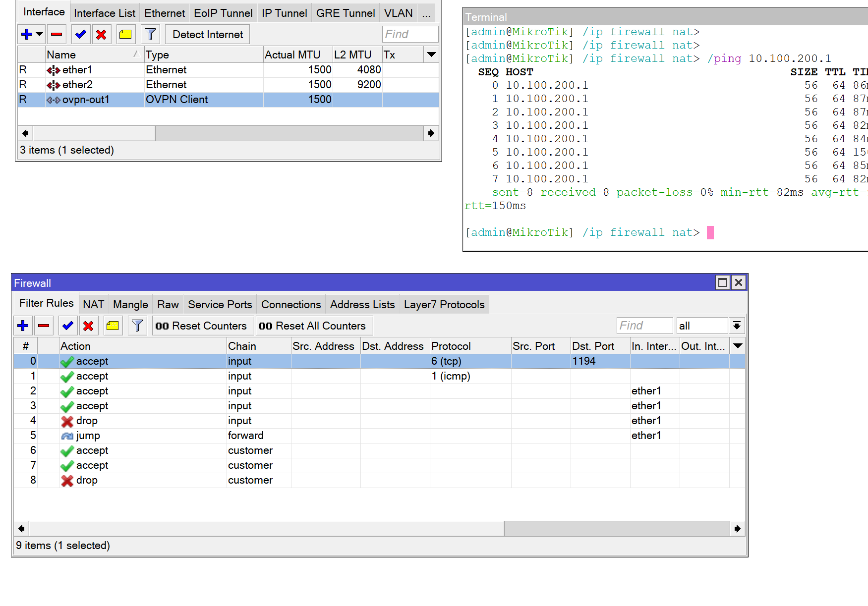868x606 pixels.
Task: Click Reset Counters button
Action: (202, 326)
